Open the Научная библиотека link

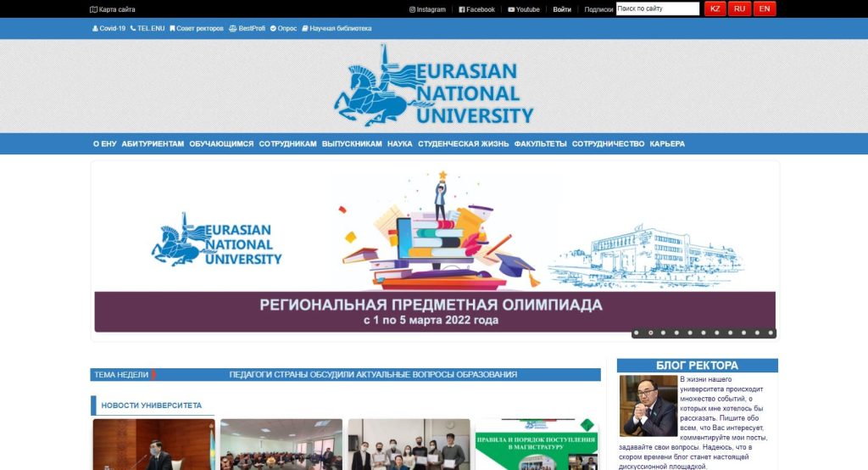pos(337,28)
